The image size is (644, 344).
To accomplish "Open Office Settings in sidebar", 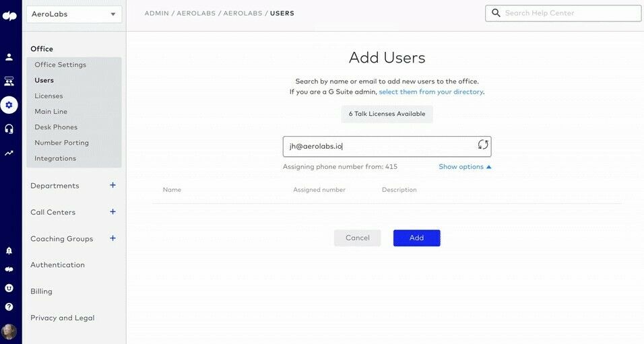I will point(61,65).
